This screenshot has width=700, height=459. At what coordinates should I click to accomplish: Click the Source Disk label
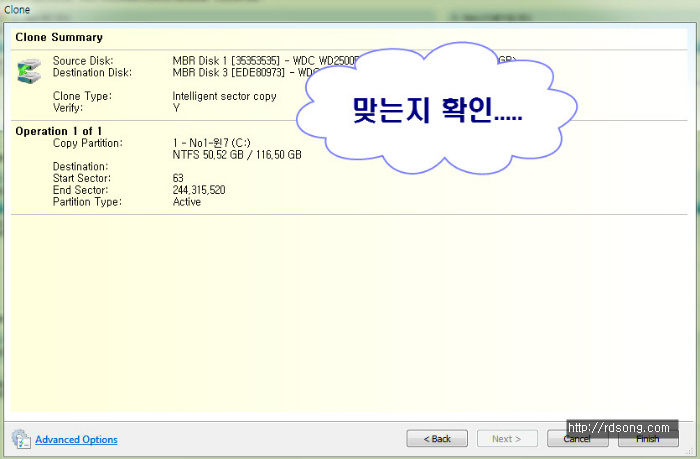coord(83,61)
